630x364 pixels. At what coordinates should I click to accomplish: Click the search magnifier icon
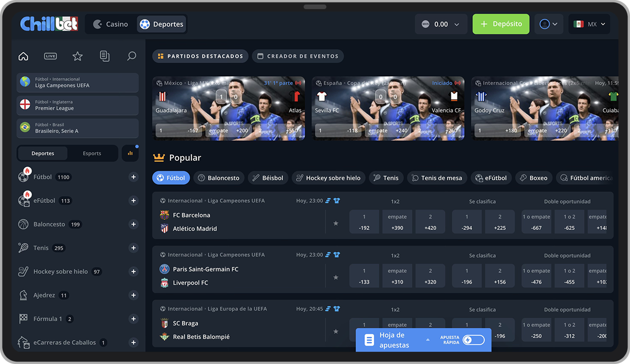[x=132, y=56]
